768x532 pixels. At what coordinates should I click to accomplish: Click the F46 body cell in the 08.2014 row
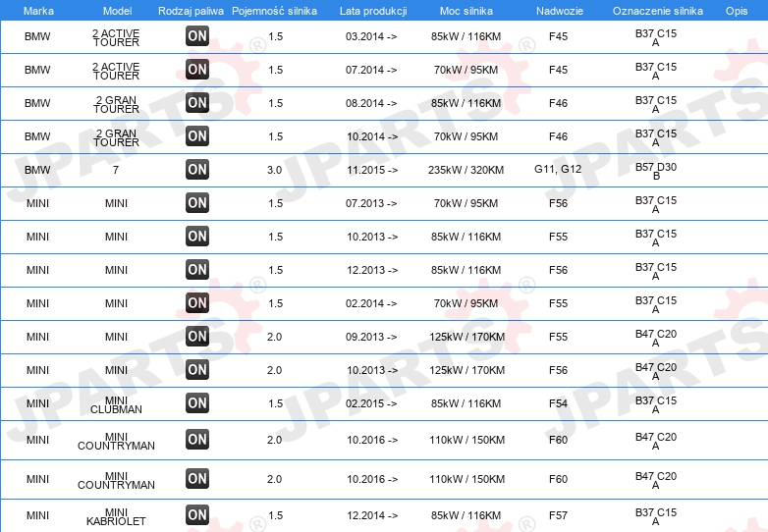[x=559, y=103]
